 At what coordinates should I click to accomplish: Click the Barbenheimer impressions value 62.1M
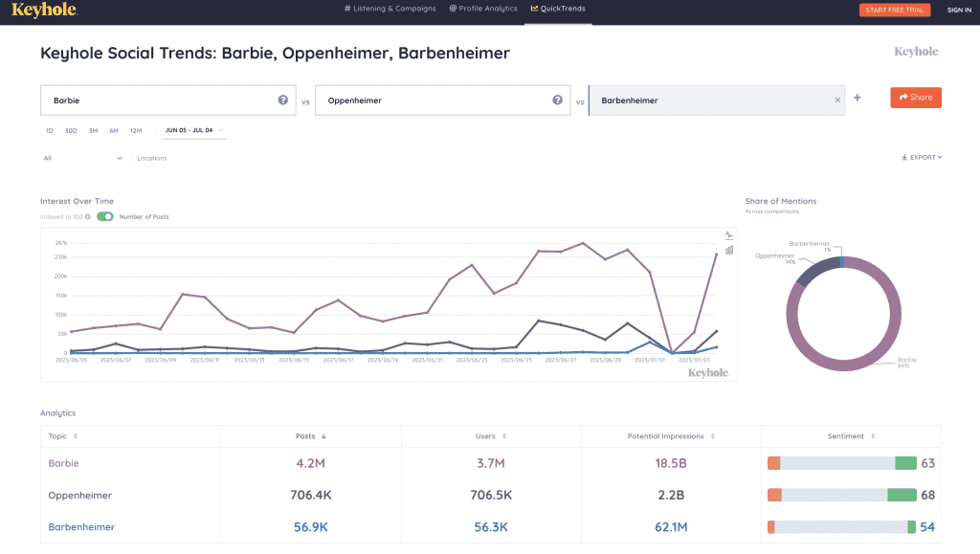(671, 527)
